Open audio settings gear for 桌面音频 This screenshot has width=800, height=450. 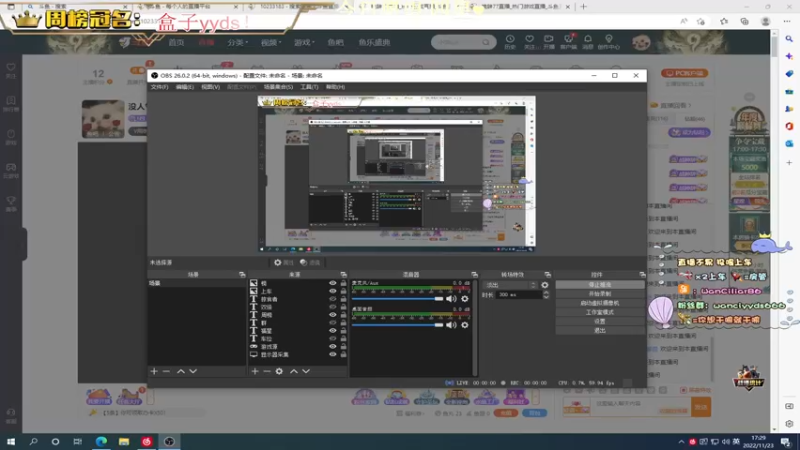pos(465,325)
